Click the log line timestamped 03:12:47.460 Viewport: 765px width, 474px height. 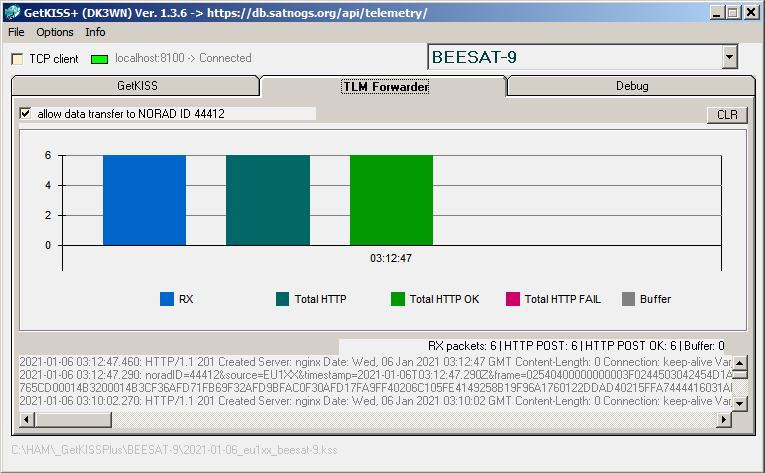click(375, 362)
